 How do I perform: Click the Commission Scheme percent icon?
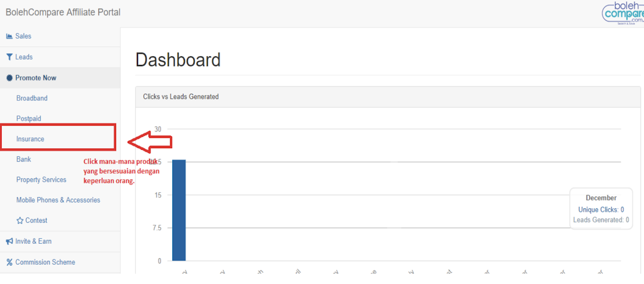(9, 263)
